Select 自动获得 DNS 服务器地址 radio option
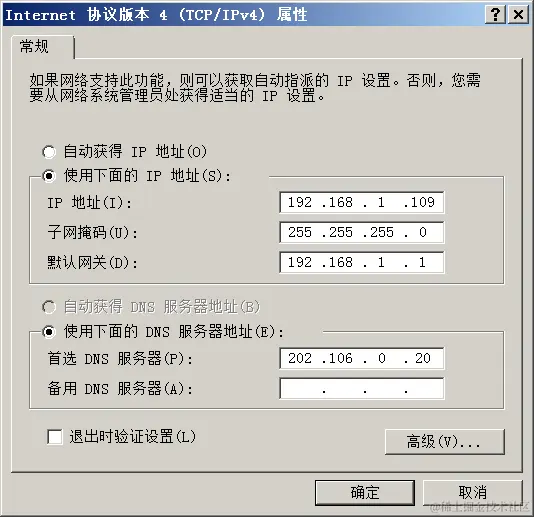534x517 pixels. tap(49, 307)
